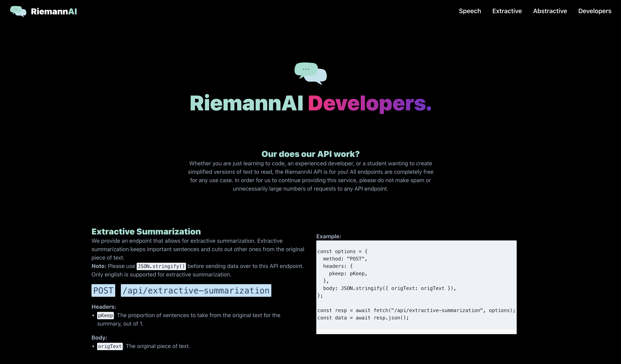Screen dimensions: 621x364
Task: Click the chat bubble logo in navbar
Action: click(18, 11)
